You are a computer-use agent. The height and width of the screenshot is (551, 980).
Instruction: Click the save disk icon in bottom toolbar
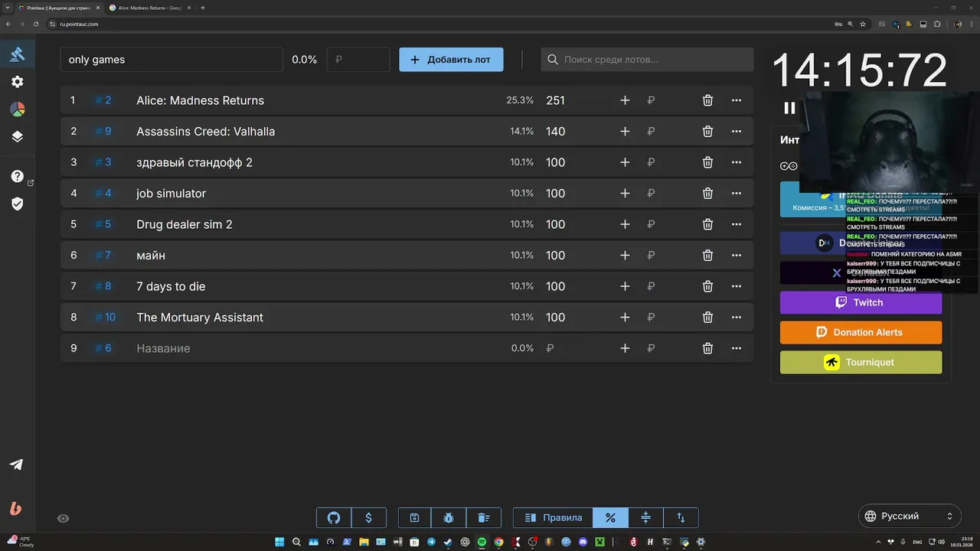(414, 517)
